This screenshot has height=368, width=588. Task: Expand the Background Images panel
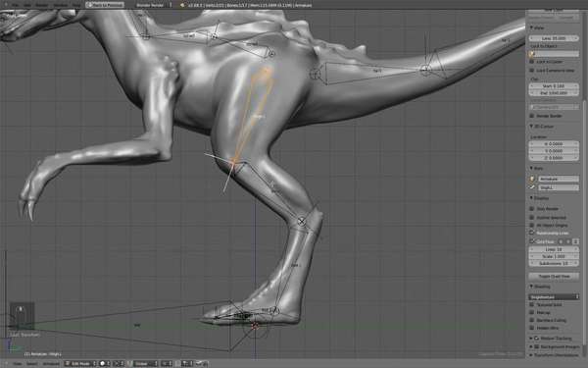coord(531,346)
